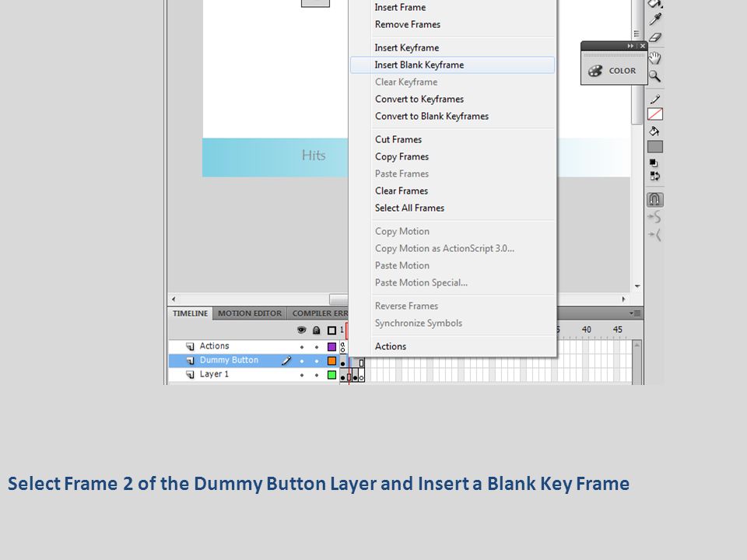Image resolution: width=747 pixels, height=560 pixels.
Task: Click the pencil icon on Dummy Button layer
Action: (x=286, y=360)
